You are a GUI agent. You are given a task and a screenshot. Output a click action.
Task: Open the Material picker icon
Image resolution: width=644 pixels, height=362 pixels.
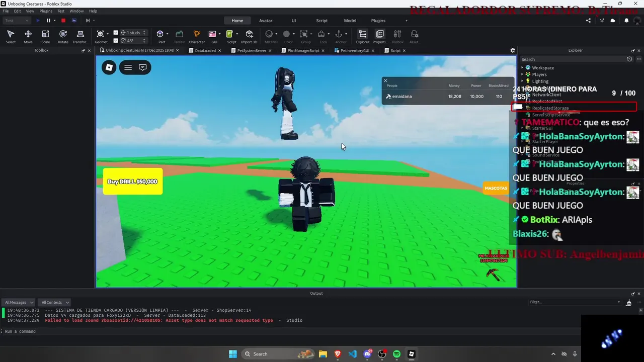(269, 34)
